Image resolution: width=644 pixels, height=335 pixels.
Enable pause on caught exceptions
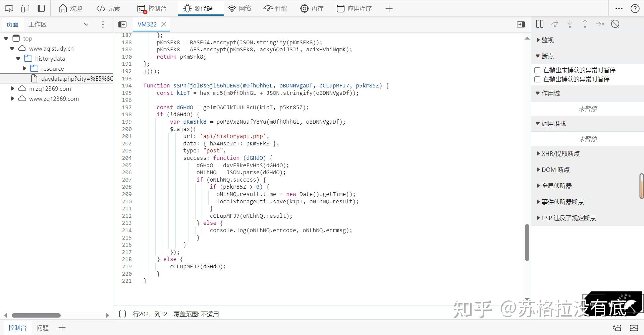click(537, 79)
